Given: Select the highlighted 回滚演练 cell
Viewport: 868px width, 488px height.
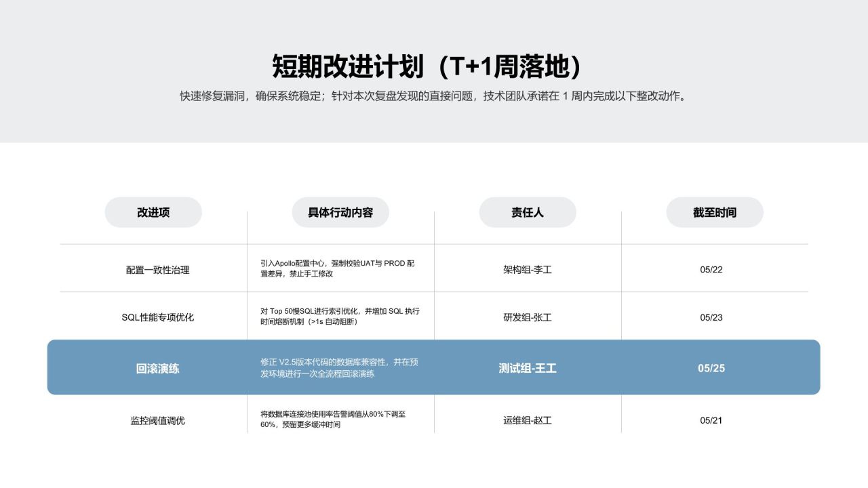Looking at the screenshot, I should coord(158,369).
